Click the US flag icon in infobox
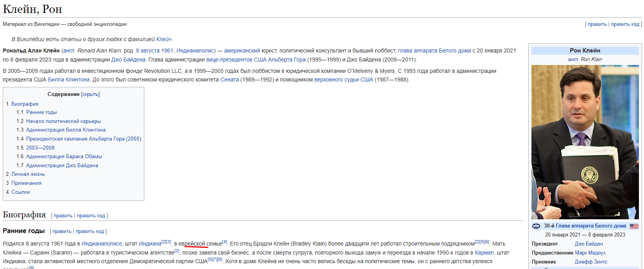The height and width of the screenshot is (269, 644). coord(634,226)
